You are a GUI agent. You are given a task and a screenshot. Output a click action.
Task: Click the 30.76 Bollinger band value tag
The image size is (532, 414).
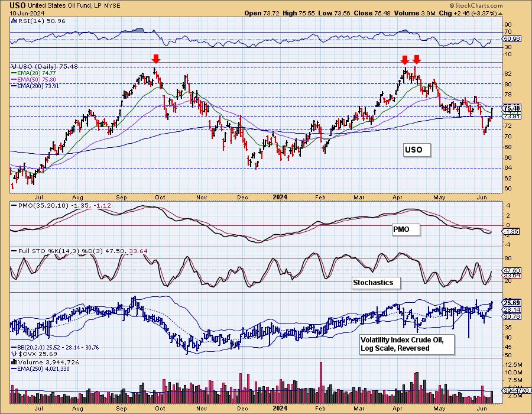point(512,316)
